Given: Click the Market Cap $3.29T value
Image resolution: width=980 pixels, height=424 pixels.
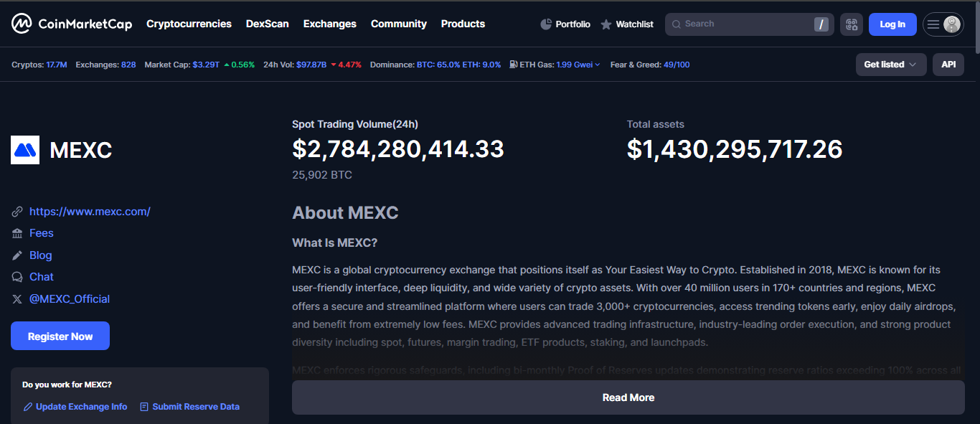Looking at the screenshot, I should [205, 65].
